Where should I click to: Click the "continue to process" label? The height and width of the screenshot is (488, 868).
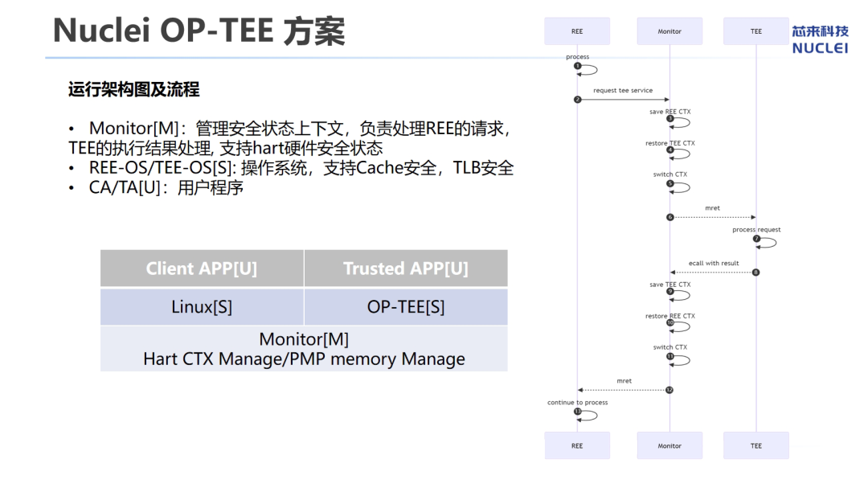tap(577, 402)
